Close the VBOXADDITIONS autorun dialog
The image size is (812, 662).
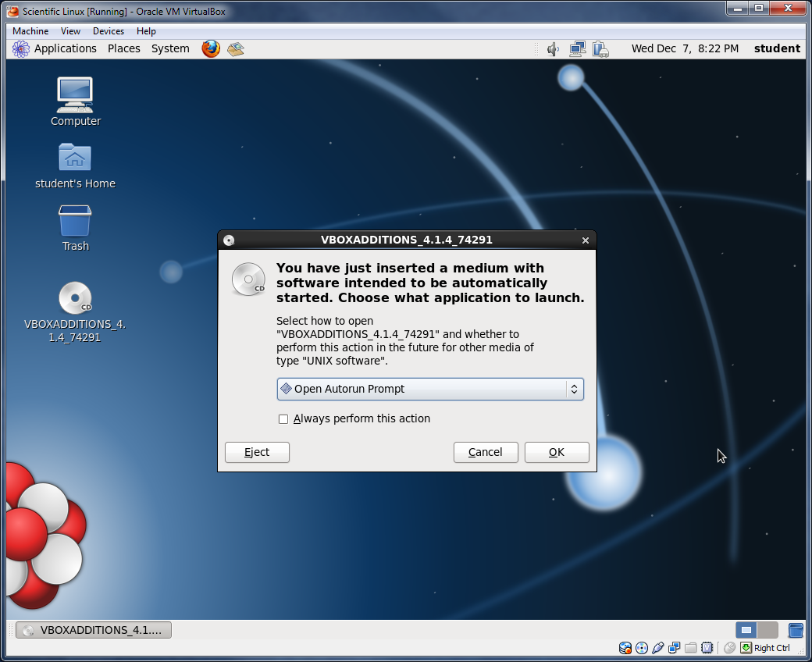[x=585, y=240]
